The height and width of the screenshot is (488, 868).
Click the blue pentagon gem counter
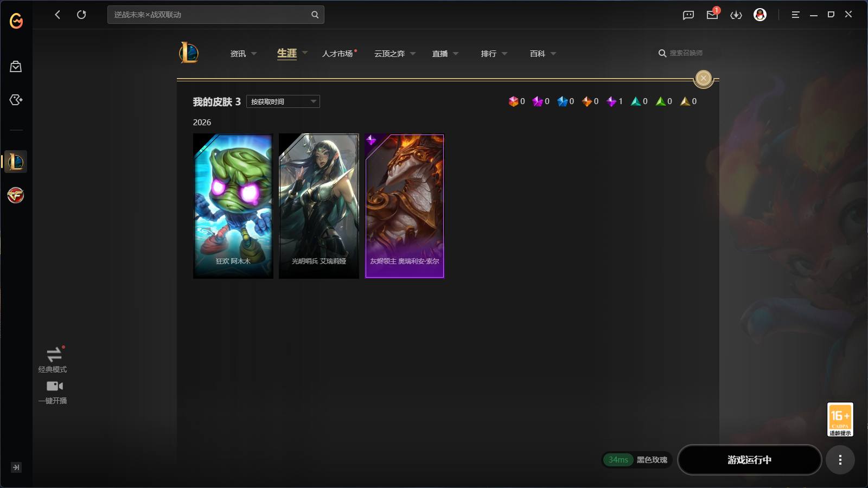click(x=566, y=101)
